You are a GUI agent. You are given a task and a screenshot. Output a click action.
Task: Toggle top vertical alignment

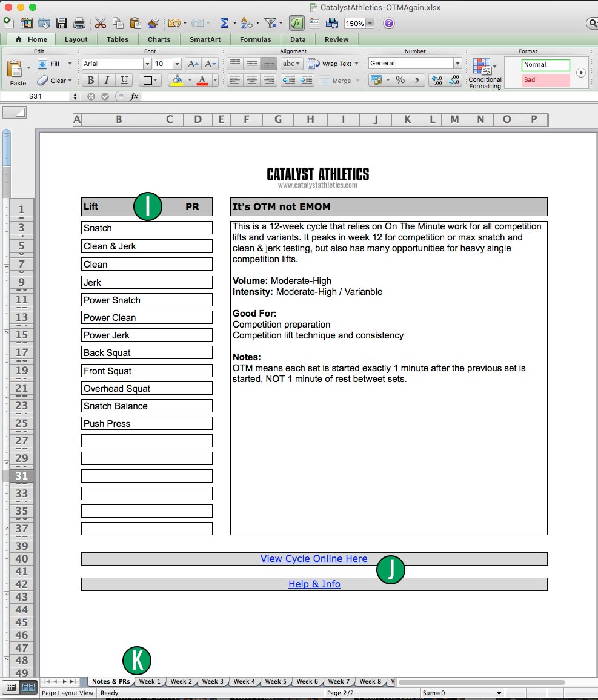point(235,64)
